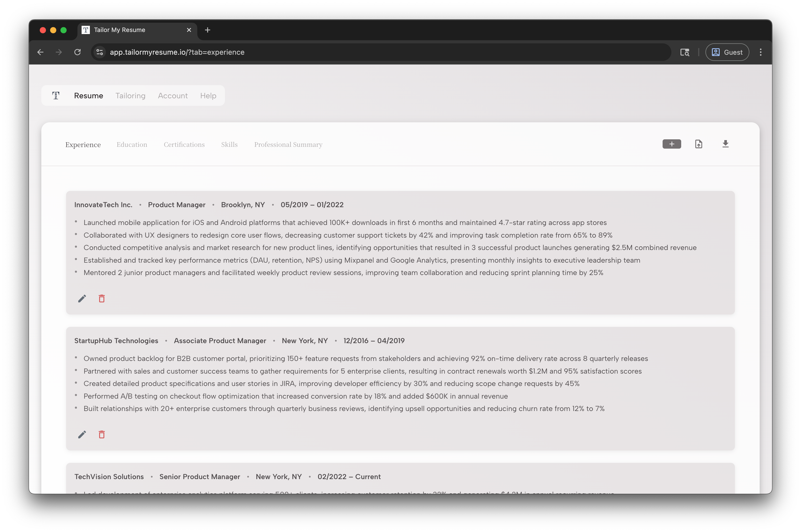
Task: Open the Account navigation item
Action: [x=173, y=95]
